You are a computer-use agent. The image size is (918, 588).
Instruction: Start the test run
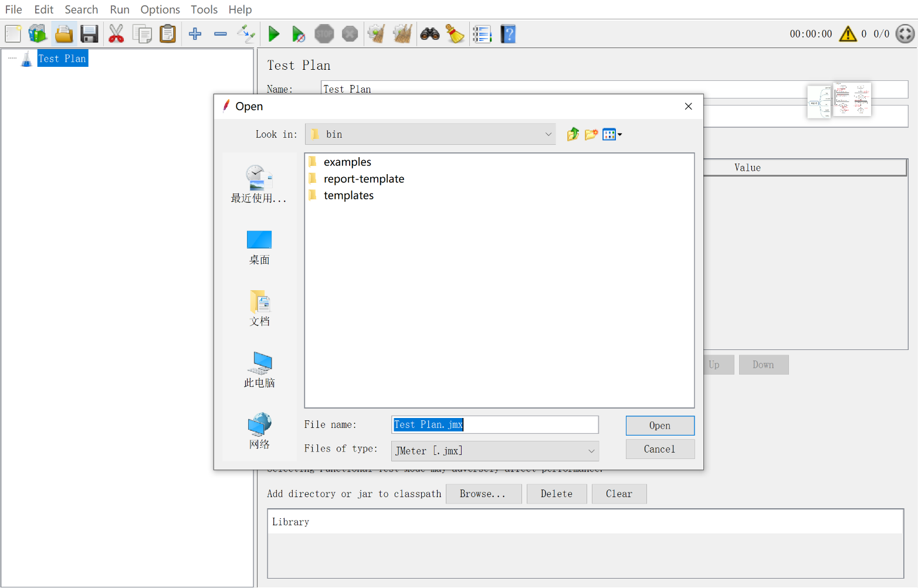[274, 33]
